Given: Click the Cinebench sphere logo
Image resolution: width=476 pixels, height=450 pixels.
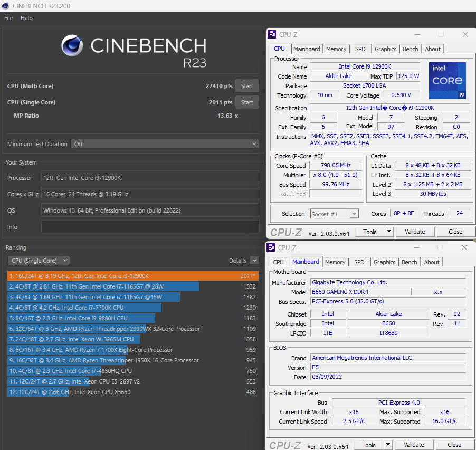Looking at the screenshot, I should click(72, 45).
